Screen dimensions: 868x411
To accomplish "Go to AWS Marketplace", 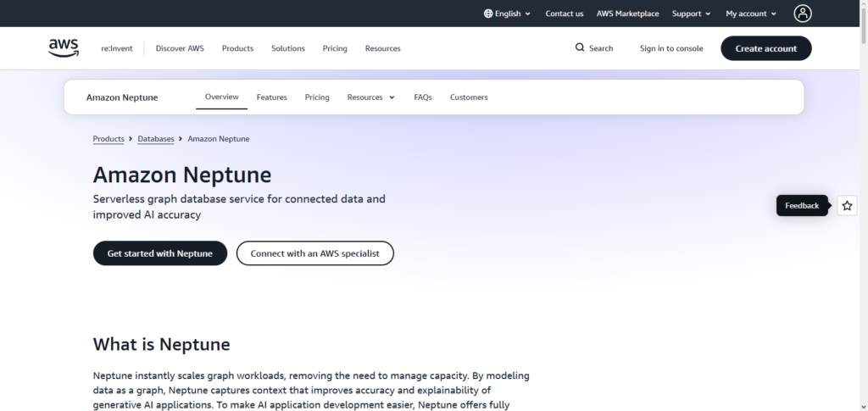I will pos(628,14).
